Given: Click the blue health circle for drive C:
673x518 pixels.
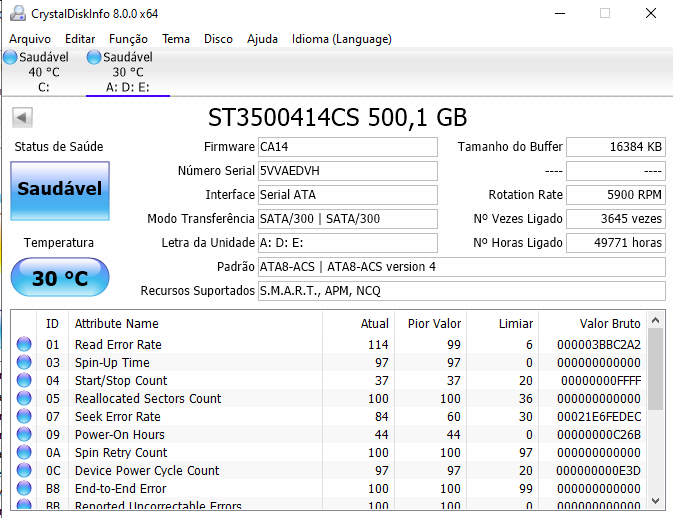Looking at the screenshot, I should [x=10, y=57].
